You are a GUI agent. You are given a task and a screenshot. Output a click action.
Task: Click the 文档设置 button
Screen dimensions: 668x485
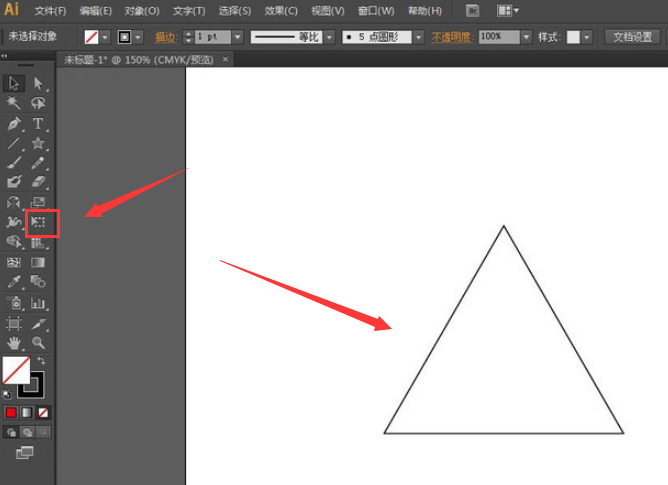pyautogui.click(x=632, y=37)
